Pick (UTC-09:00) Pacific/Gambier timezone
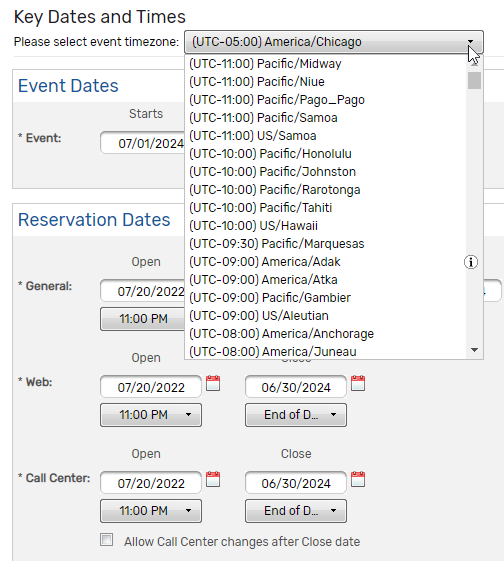The height and width of the screenshot is (561, 504). pyautogui.click(x=326, y=298)
